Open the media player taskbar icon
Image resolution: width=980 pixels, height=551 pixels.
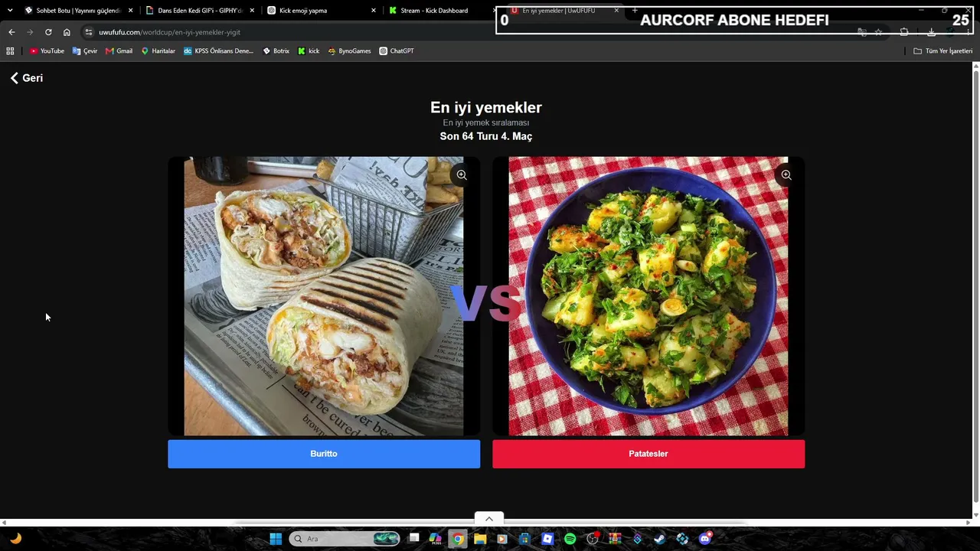click(x=502, y=539)
